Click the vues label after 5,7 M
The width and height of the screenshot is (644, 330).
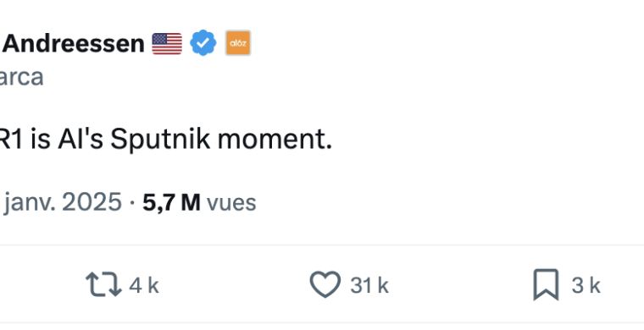click(x=231, y=203)
